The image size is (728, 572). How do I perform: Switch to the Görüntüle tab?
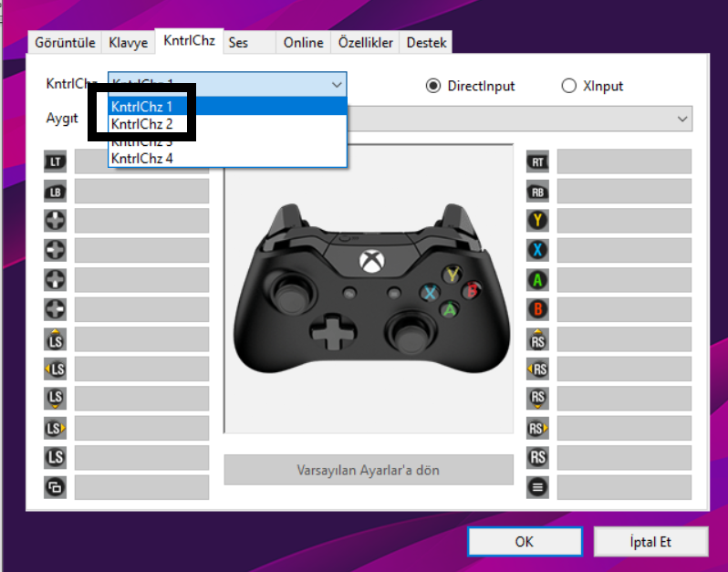coord(65,43)
